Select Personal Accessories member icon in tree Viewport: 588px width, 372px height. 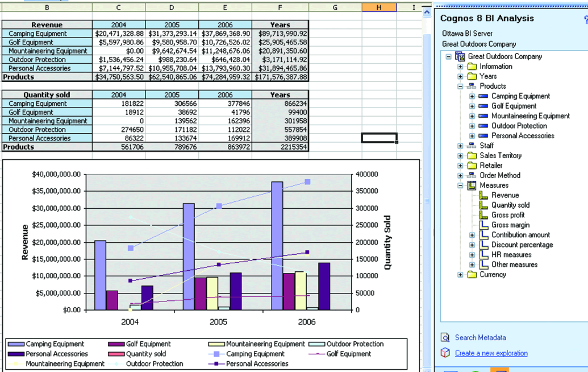tap(483, 136)
